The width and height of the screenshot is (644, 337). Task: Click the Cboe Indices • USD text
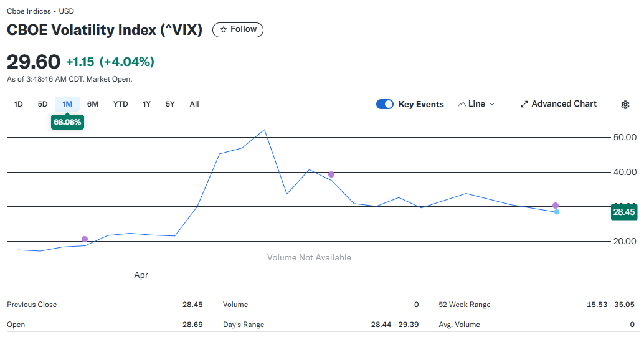tap(40, 11)
